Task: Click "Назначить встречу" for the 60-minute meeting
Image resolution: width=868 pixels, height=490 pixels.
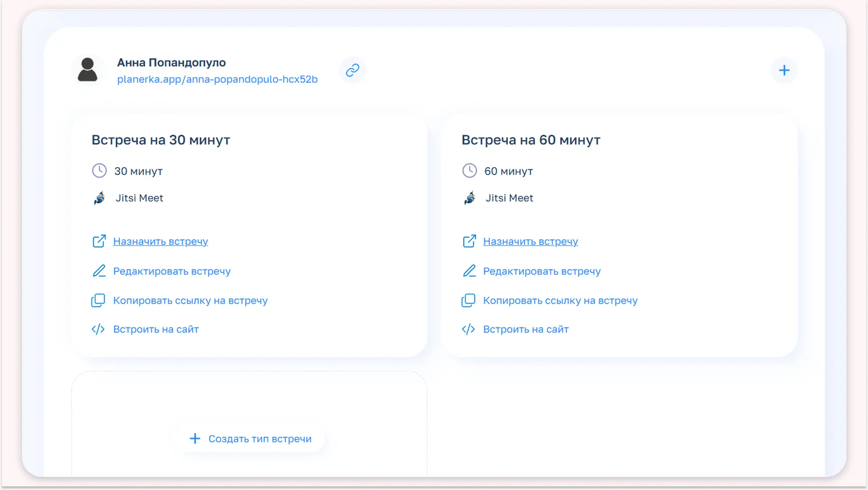Action: [530, 241]
